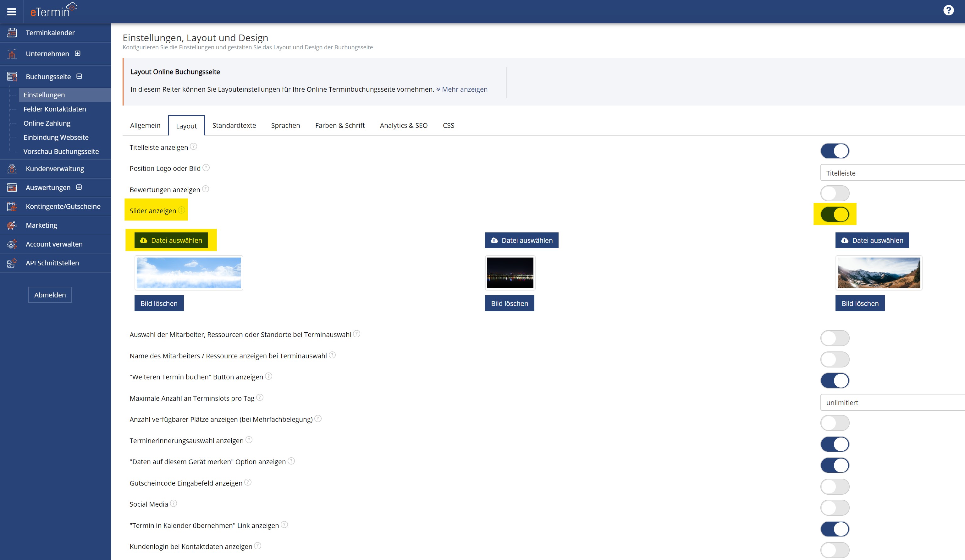The image size is (965, 560).
Task: Show help for Bewertungen anzeigen
Action: point(206,189)
